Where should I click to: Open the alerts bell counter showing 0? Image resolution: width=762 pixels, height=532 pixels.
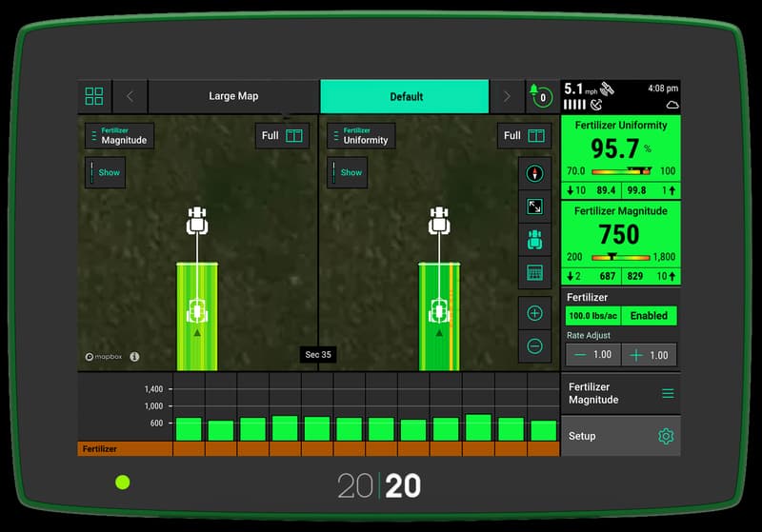pos(541,96)
